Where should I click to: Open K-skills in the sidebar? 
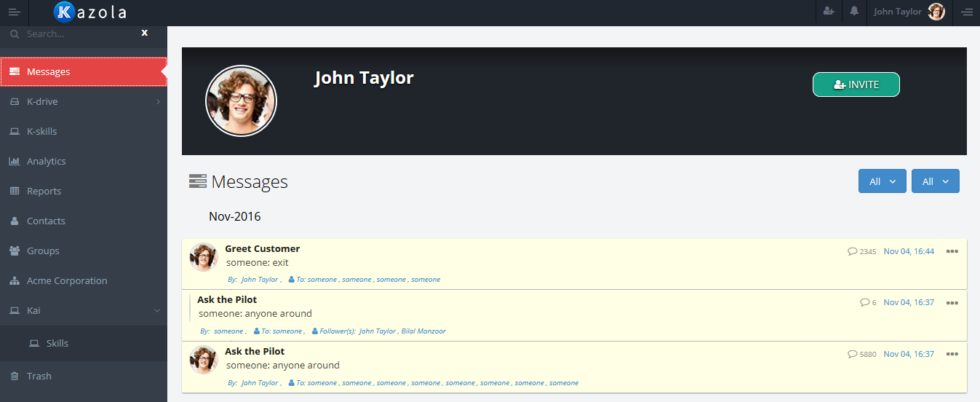point(84,131)
